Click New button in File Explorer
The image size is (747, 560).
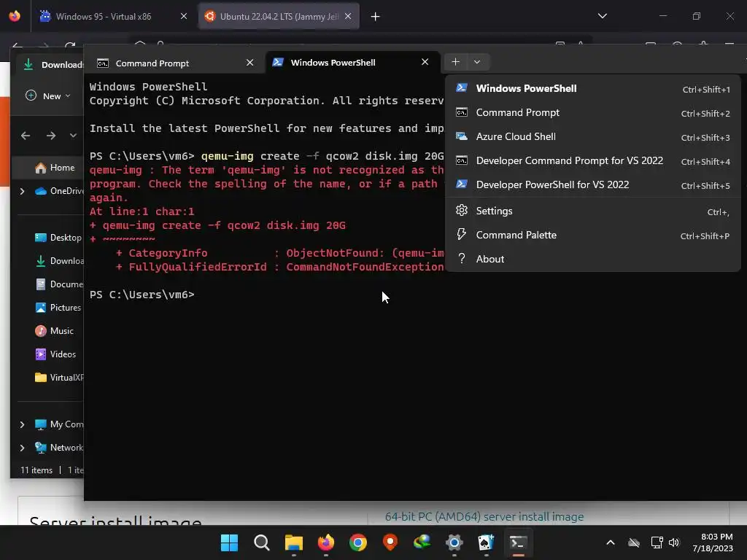tap(47, 96)
